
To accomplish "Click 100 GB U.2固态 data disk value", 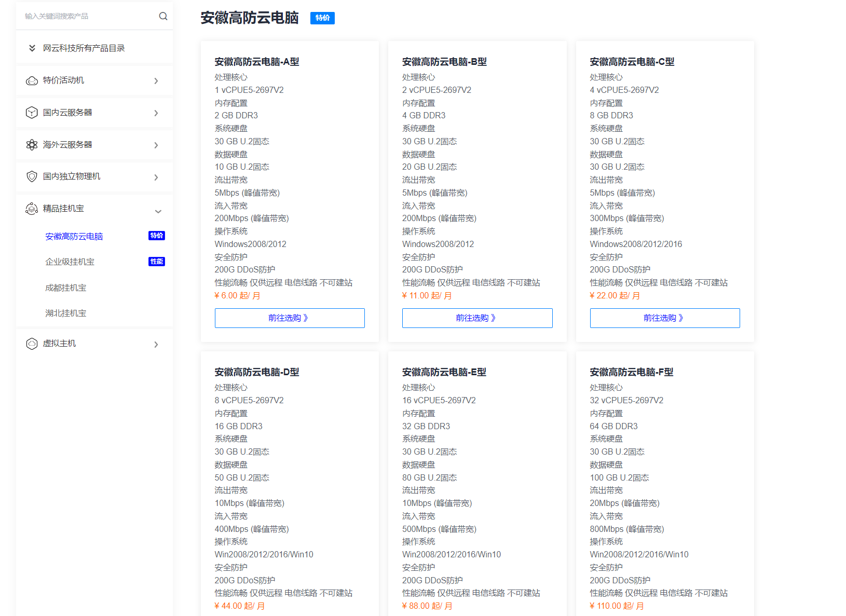I will click(x=619, y=478).
